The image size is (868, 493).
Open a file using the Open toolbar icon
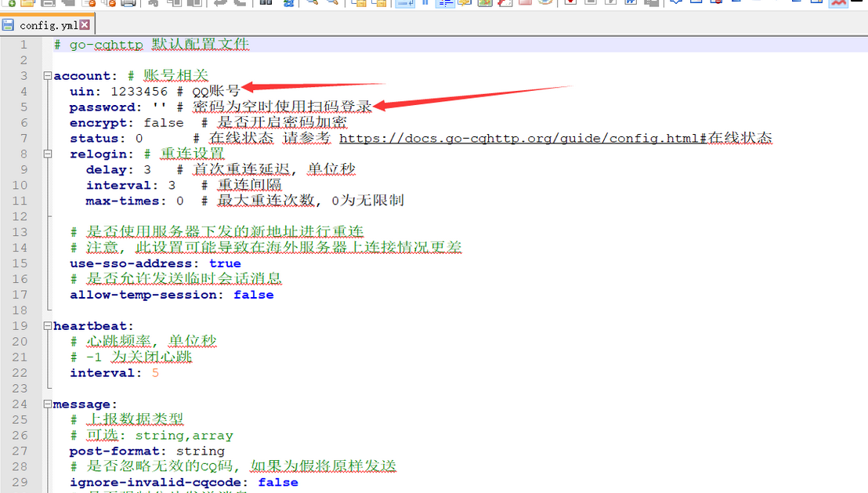tap(27, 5)
